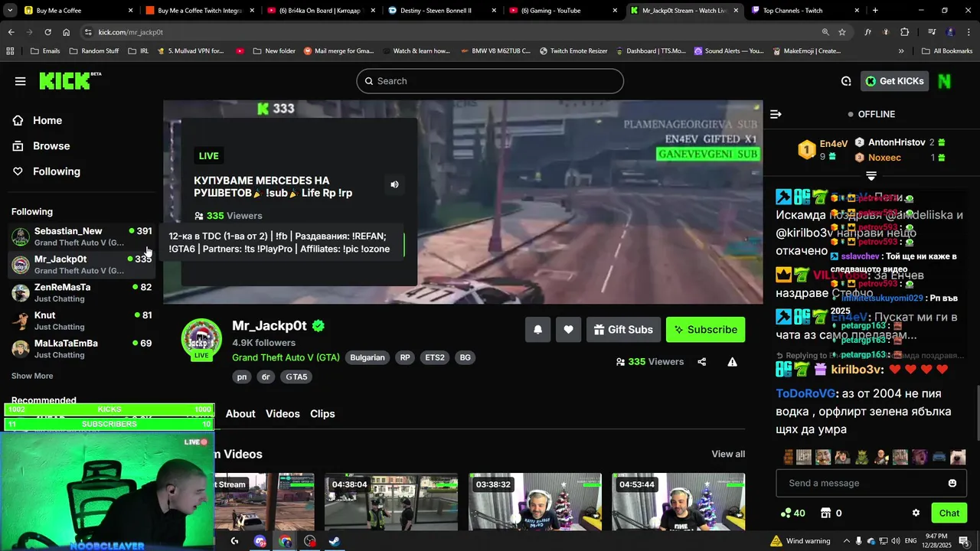Viewport: 980px width, 551px height.
Task: Open new browser tab with plus
Action: click(875, 11)
